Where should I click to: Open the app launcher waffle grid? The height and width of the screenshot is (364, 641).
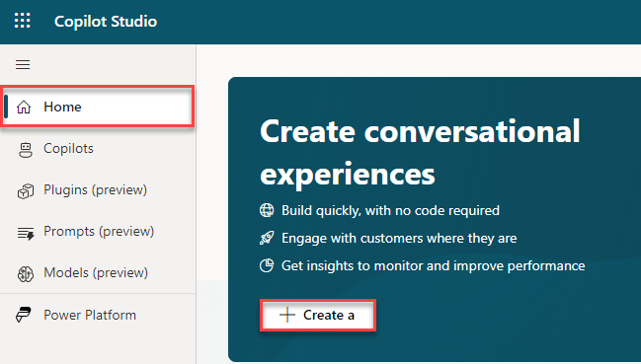click(x=23, y=21)
